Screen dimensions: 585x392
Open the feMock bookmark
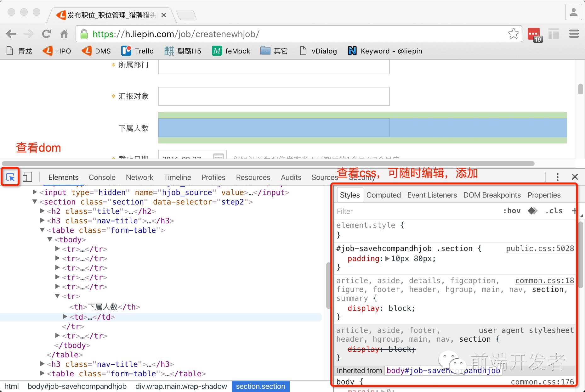pyautogui.click(x=231, y=51)
